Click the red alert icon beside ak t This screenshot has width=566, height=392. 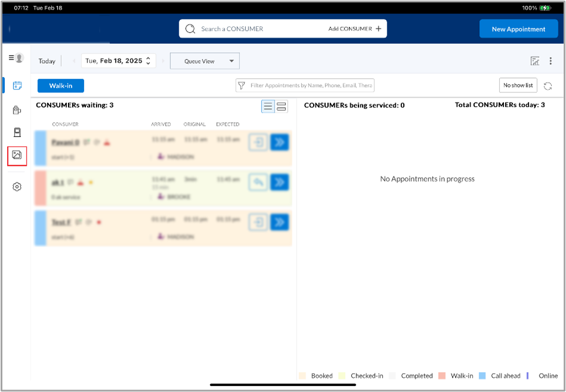coord(81,183)
